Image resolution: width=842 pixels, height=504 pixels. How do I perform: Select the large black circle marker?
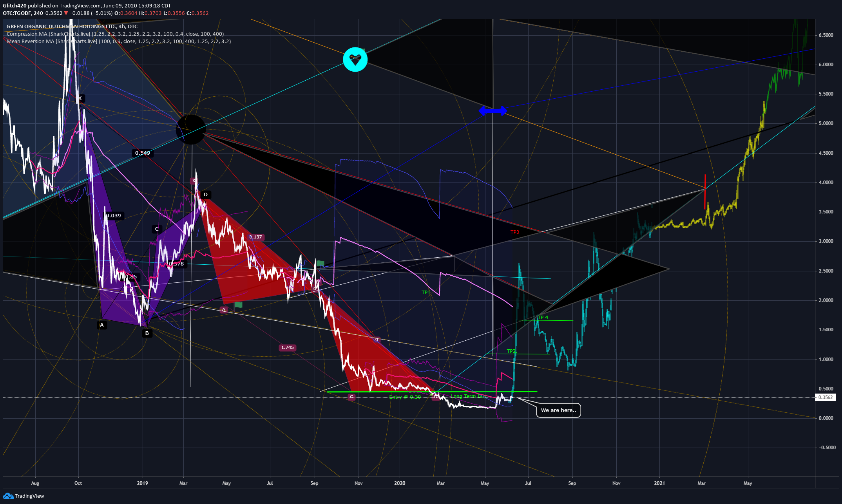(x=191, y=129)
